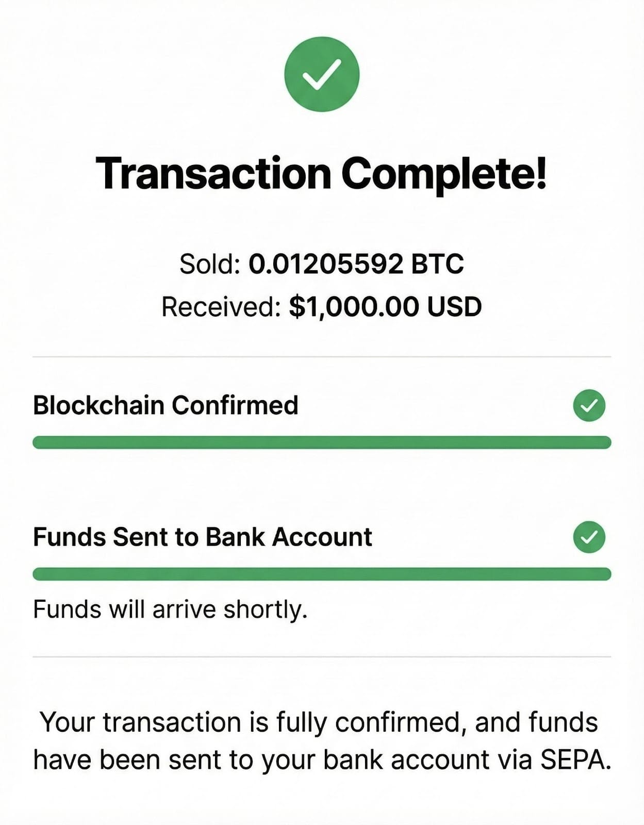Click the SEPA confirmation message paragraph
This screenshot has height=825, width=644.
322,741
